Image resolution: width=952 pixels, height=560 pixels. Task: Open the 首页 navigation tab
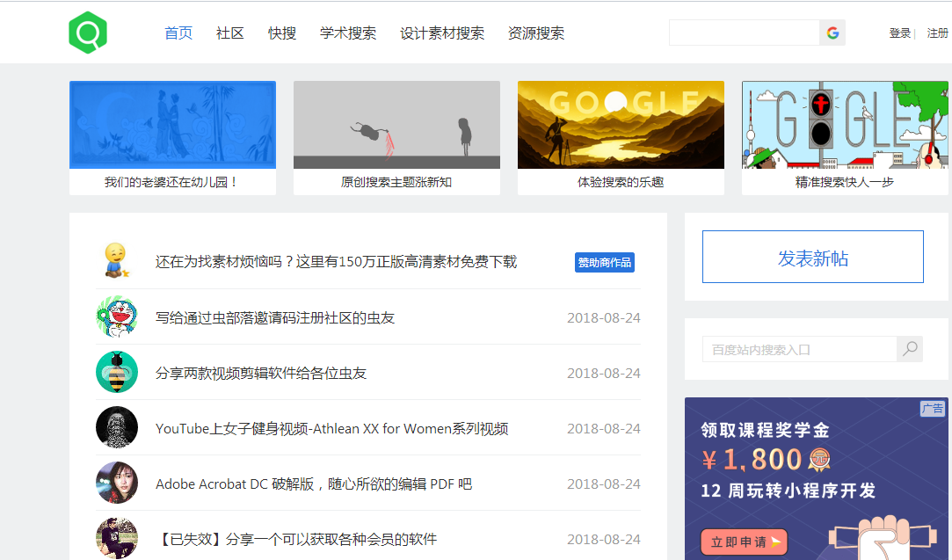click(x=178, y=33)
